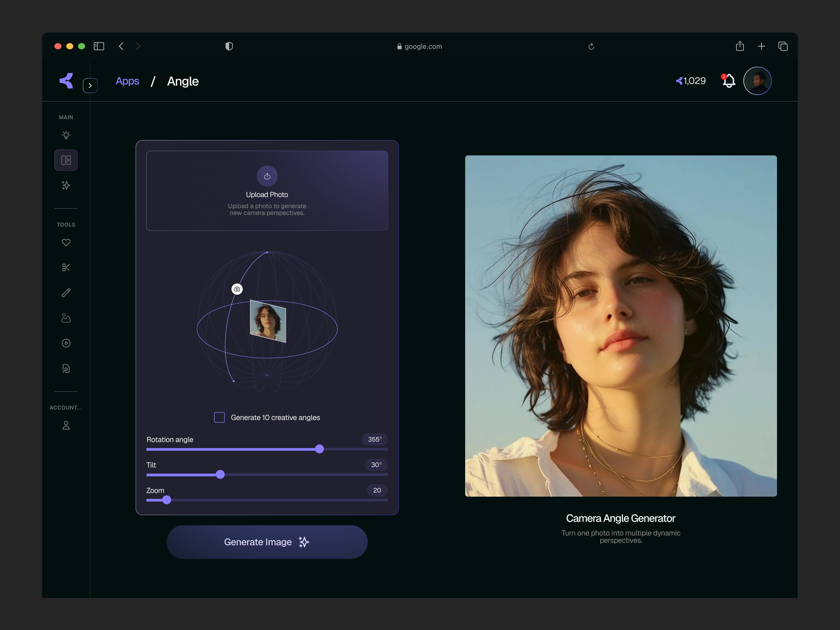Click the Tilt label
The image size is (840, 630).
[151, 465]
